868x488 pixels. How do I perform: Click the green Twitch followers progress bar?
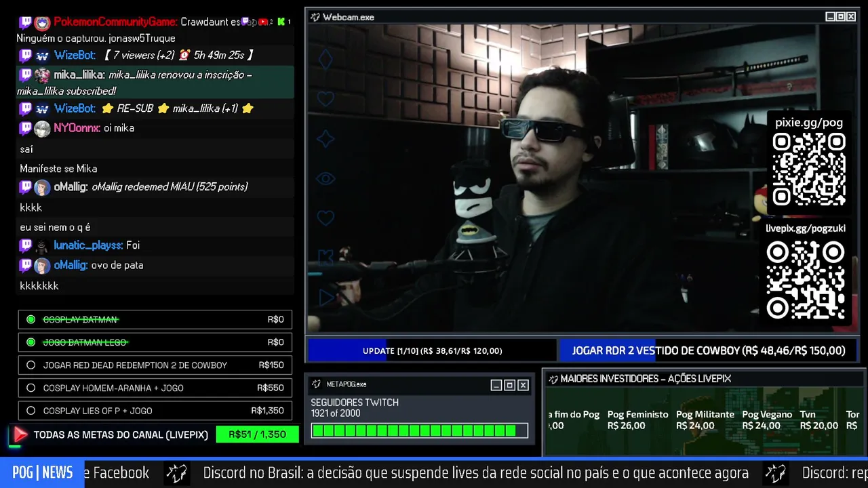pos(420,430)
